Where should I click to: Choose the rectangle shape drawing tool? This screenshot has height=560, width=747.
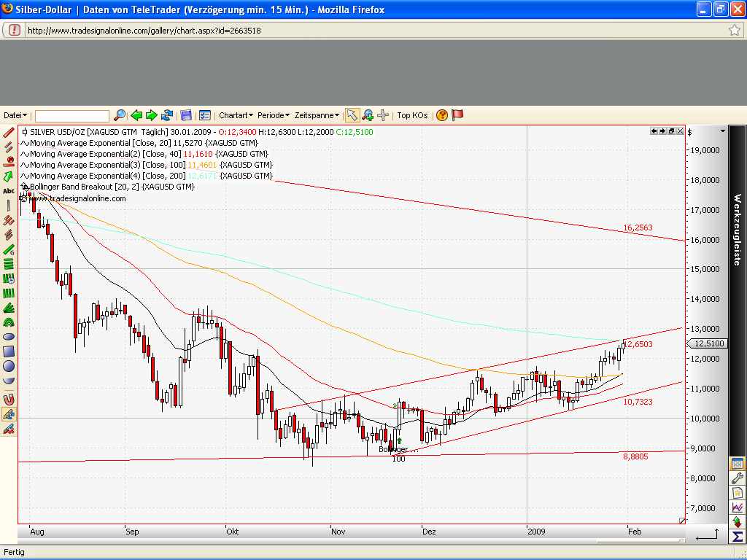tap(9, 351)
